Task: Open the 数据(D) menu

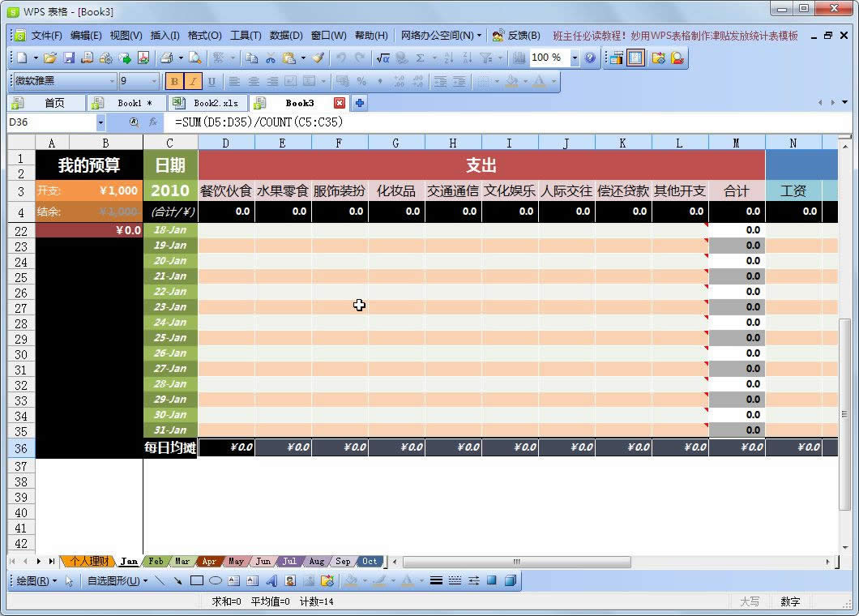Action: point(286,36)
